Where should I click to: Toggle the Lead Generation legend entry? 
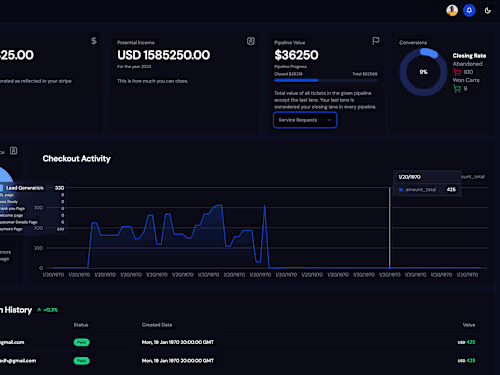coord(22,188)
